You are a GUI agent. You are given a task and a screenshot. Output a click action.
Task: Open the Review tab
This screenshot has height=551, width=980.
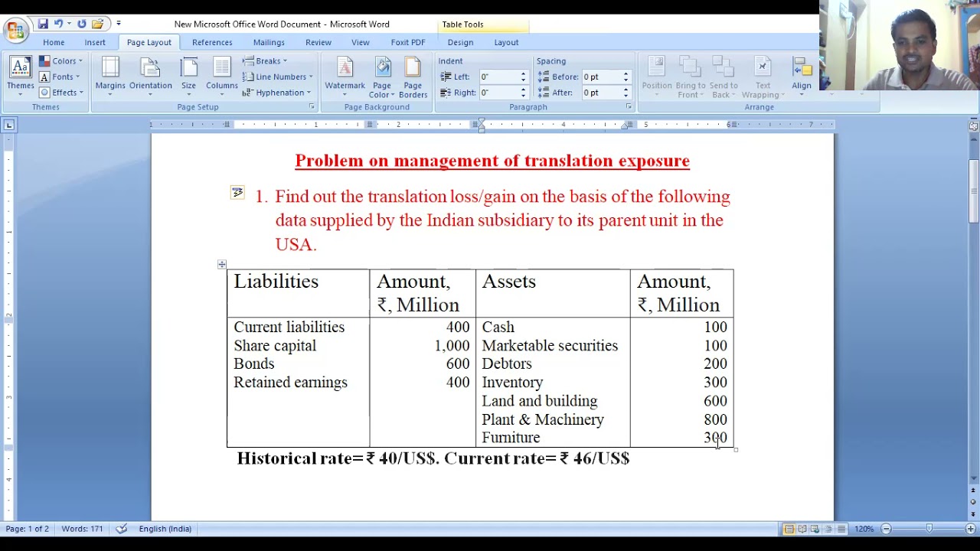coord(318,42)
